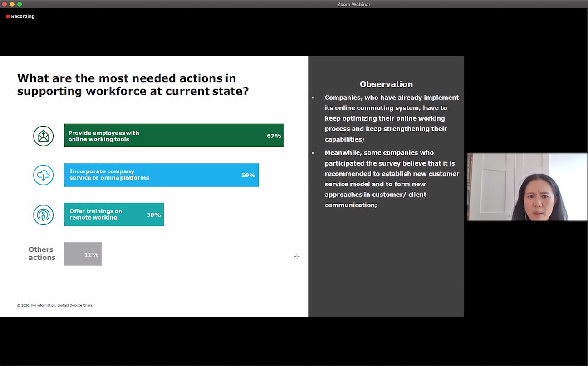The image size is (588, 366).
Task: Click the Deloitte China copyright footer
Action: [55, 305]
